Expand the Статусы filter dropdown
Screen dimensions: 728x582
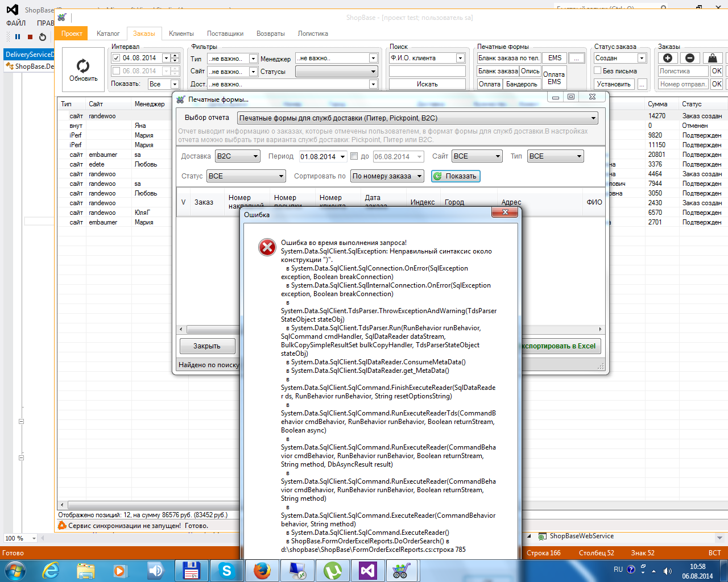pos(337,72)
